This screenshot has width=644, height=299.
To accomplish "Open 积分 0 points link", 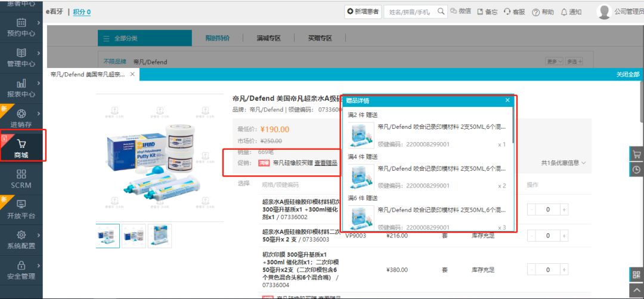I will (82, 12).
